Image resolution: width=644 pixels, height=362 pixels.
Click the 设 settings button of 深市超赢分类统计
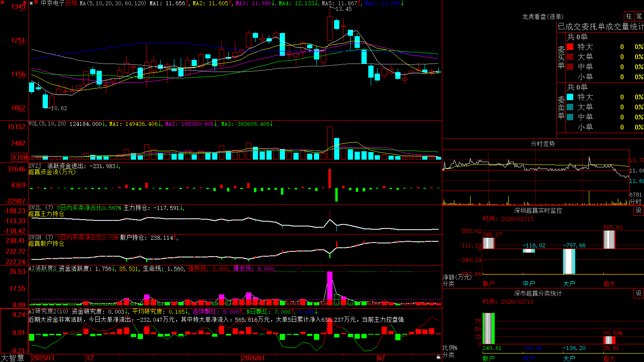pos(639,293)
